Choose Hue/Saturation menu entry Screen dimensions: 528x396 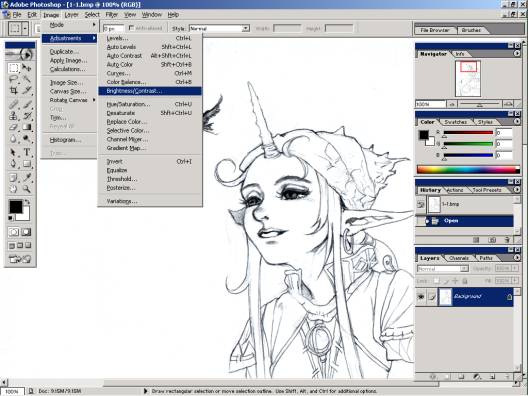[x=150, y=104]
